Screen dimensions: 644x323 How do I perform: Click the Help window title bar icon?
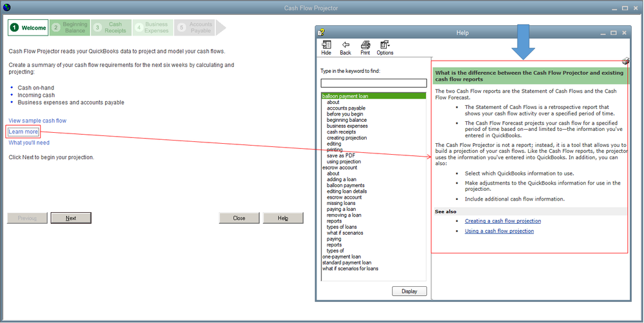(322, 32)
